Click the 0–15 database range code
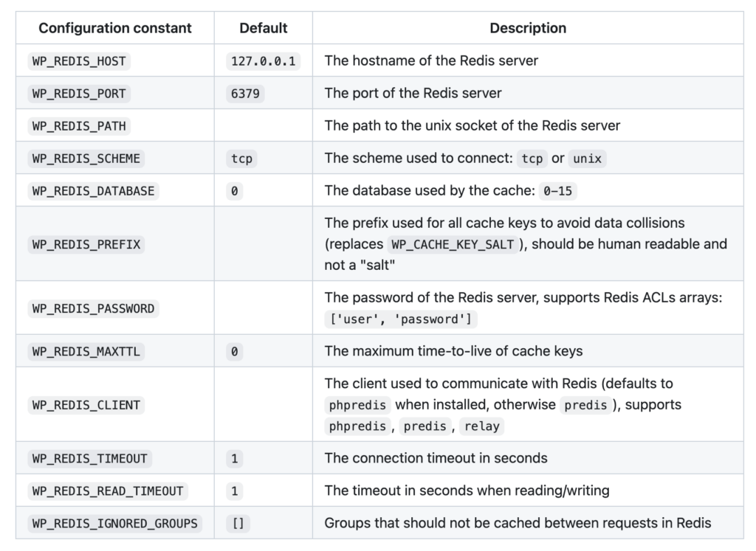The image size is (756, 551). 557,191
